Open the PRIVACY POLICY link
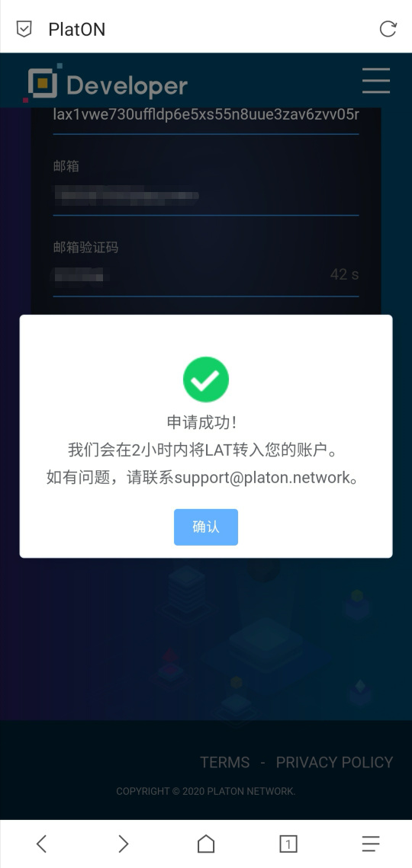The image size is (412, 868). [x=334, y=762]
